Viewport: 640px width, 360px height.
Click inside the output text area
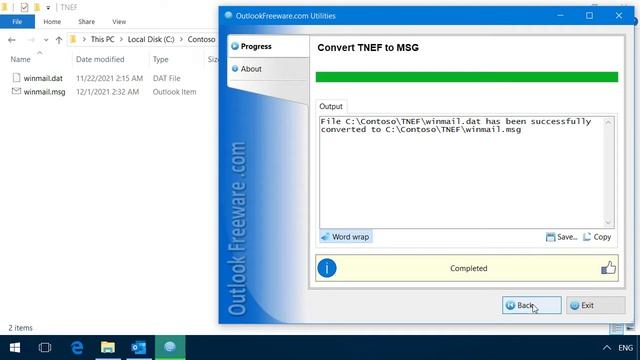(461, 172)
